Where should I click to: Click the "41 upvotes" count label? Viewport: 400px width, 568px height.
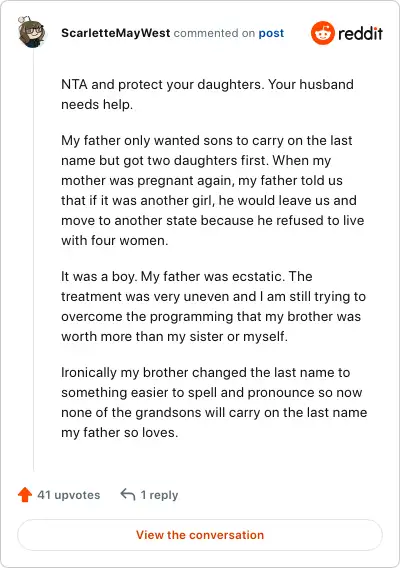tap(68, 495)
